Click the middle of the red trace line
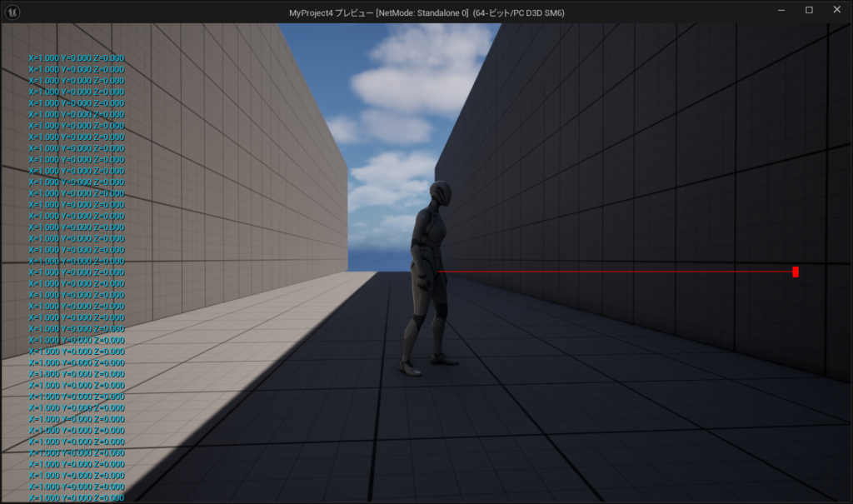This screenshot has width=853, height=504. coord(615,272)
